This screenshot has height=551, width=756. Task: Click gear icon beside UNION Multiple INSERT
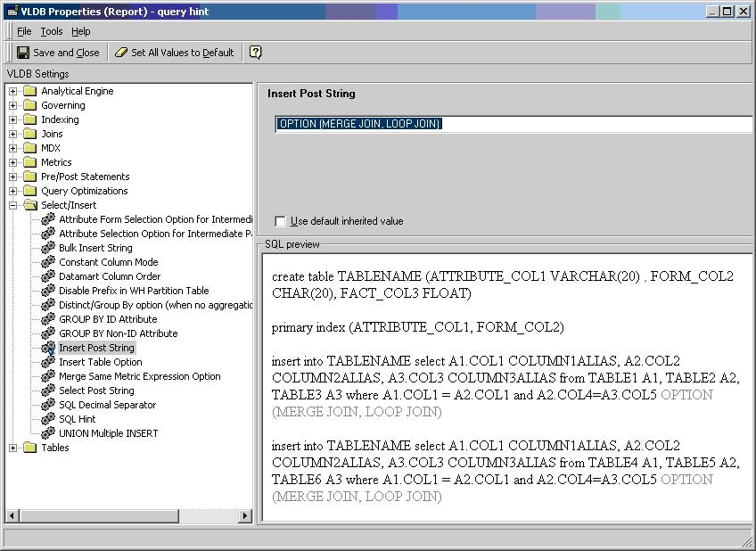coord(48,433)
